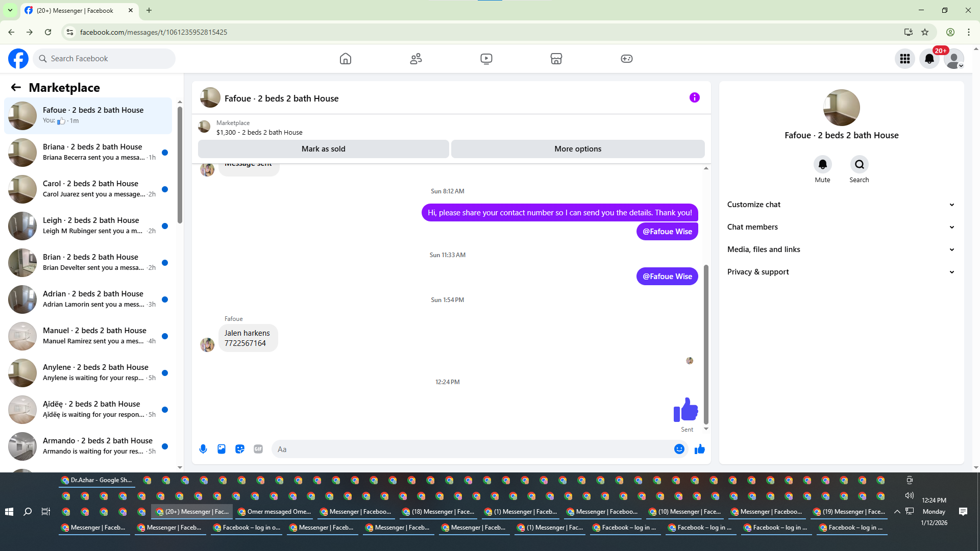Search within the conversation

tap(859, 164)
